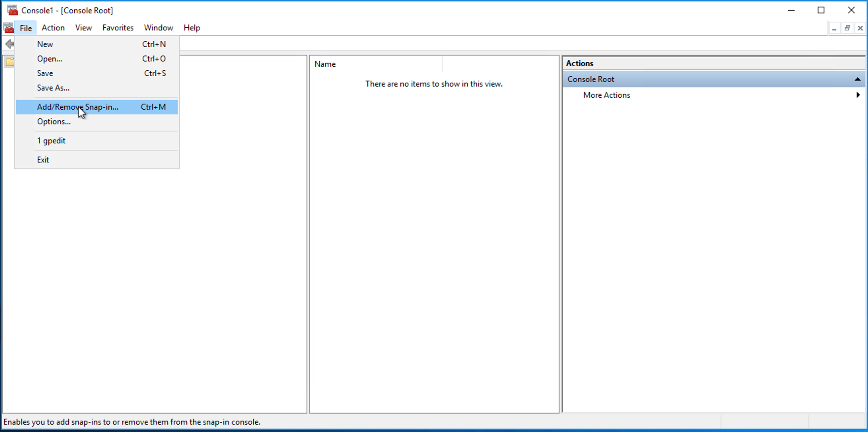Image resolution: width=868 pixels, height=432 pixels.
Task: Click the Actions pane title
Action: 580,63
